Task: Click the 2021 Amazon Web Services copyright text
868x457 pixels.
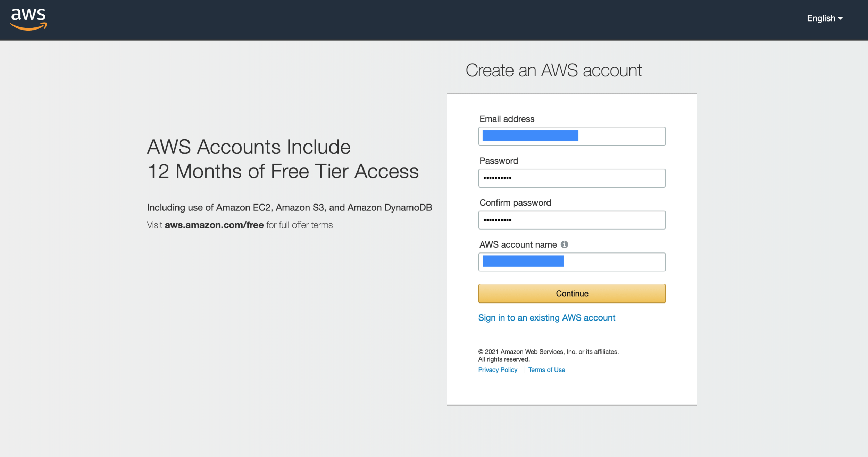Action: [548, 352]
